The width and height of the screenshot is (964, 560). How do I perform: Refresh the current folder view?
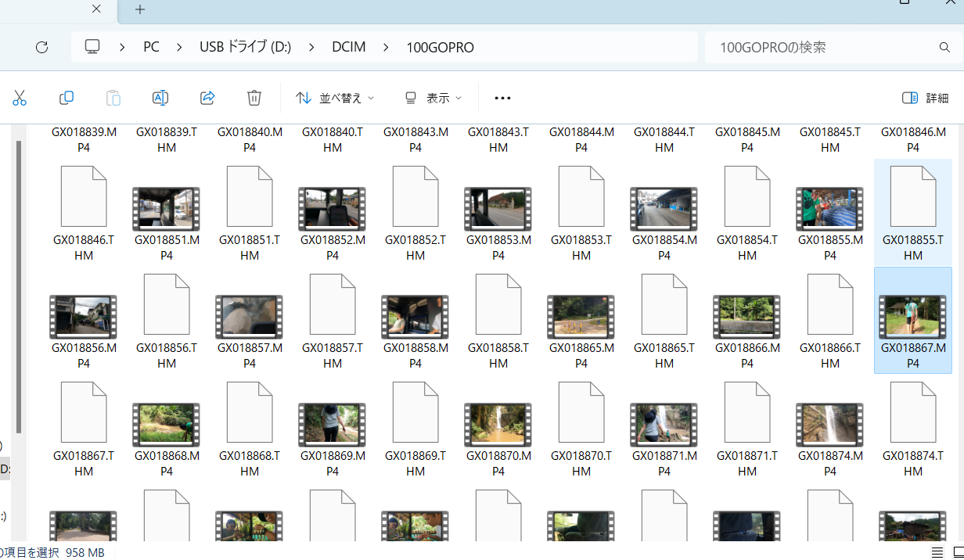click(x=42, y=47)
